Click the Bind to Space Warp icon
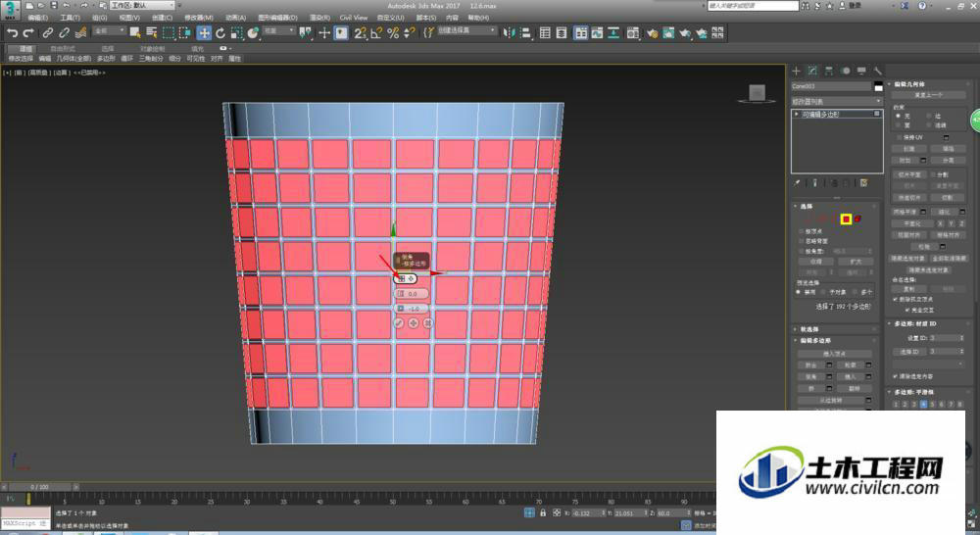 click(80, 33)
